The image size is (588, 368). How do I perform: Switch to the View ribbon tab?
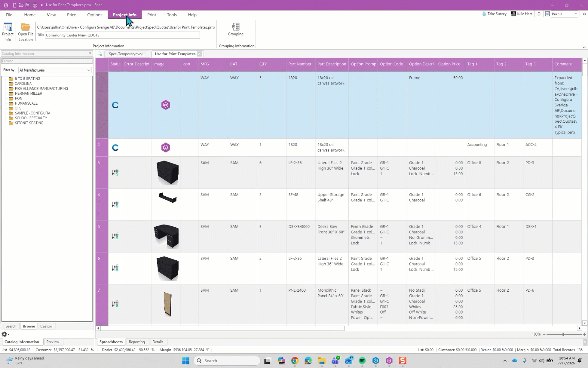pyautogui.click(x=51, y=15)
